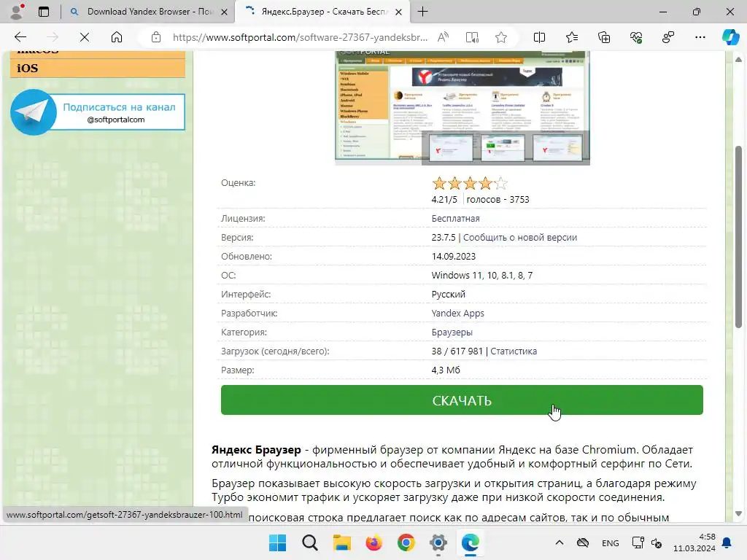Viewport: 747px width, 560px height.
Task: Open Windows taskbar search
Action: point(309,542)
